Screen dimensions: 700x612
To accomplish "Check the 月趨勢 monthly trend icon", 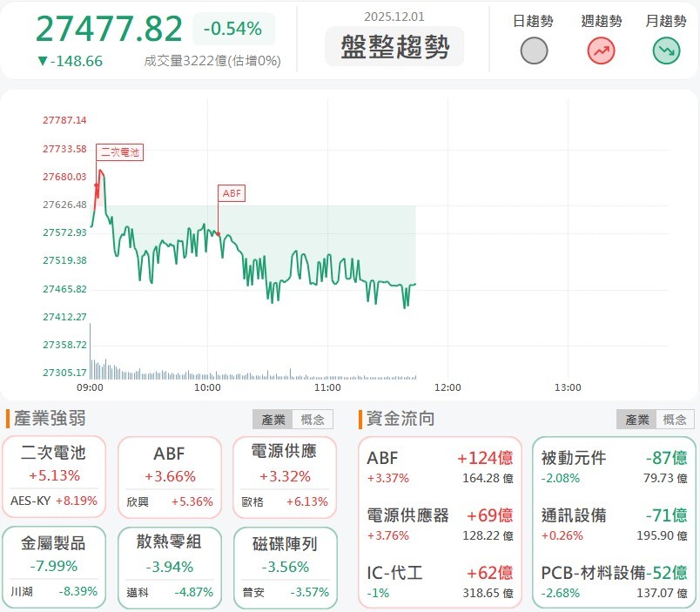I will click(666, 50).
